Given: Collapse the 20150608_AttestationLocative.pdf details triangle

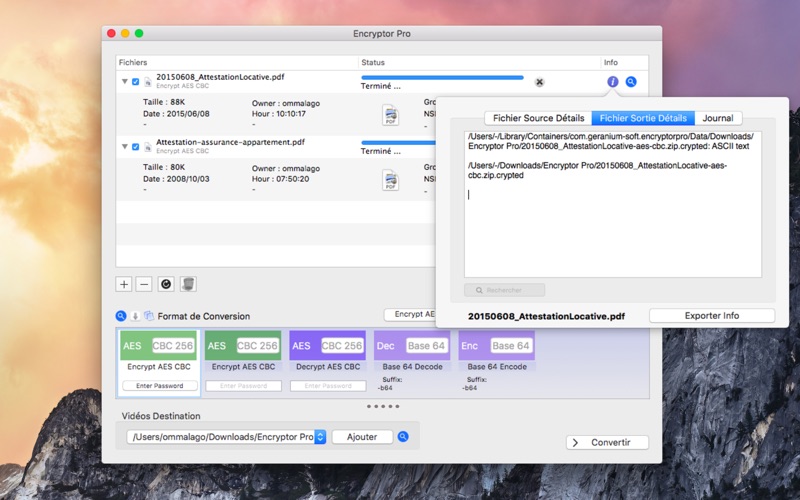Looking at the screenshot, I should click(124, 82).
